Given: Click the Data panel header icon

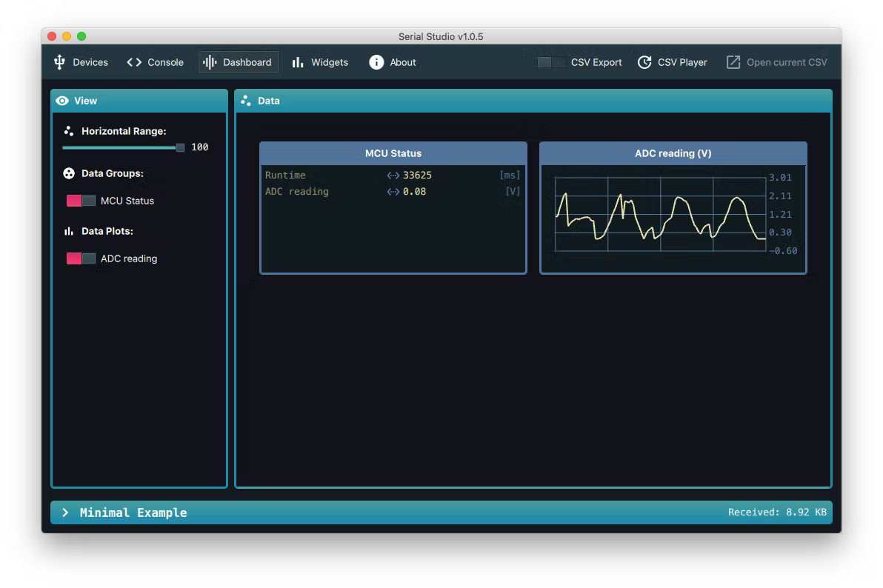Looking at the screenshot, I should [x=245, y=101].
